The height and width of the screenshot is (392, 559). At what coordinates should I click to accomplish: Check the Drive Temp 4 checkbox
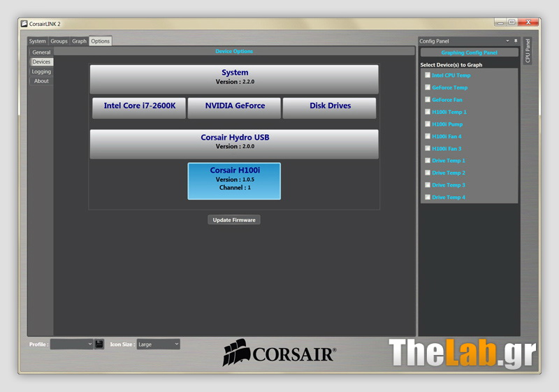[x=428, y=197]
